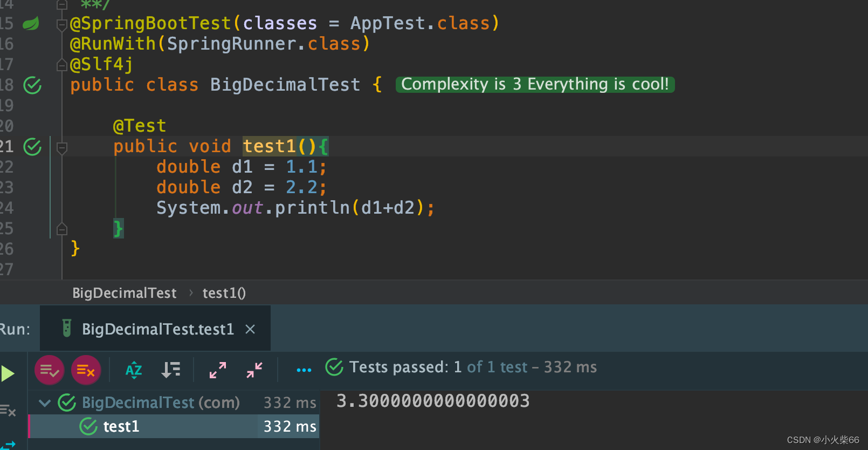Click the BigDecimalTest class name in code
The image size is (868, 450).
coord(285,85)
